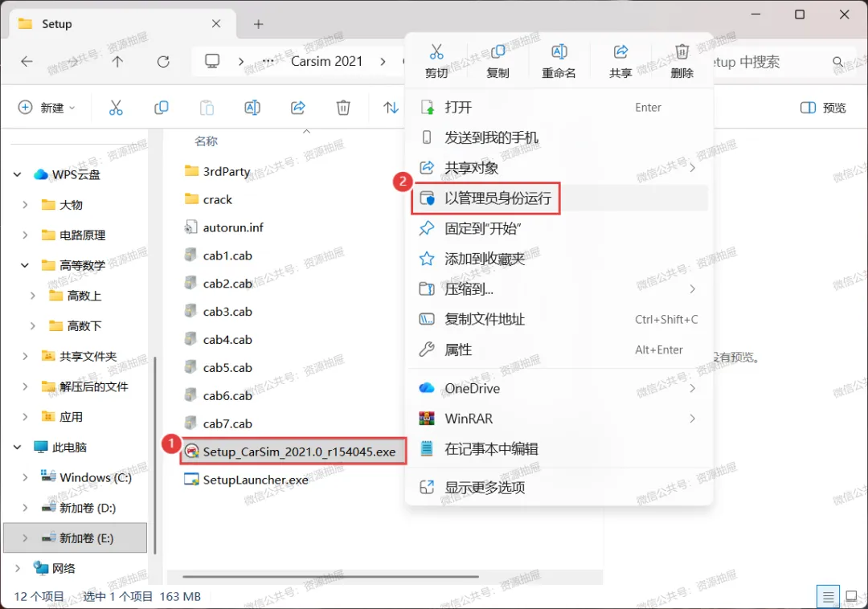Choose Pin to Start (固定到"开始")
The image size is (868, 609).
click(x=557, y=228)
